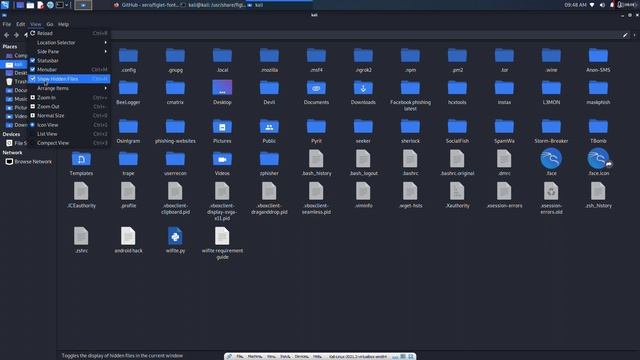Viewport: 640px width, 360px height.
Task: Click the clock in the top panel
Action: tap(576, 5)
